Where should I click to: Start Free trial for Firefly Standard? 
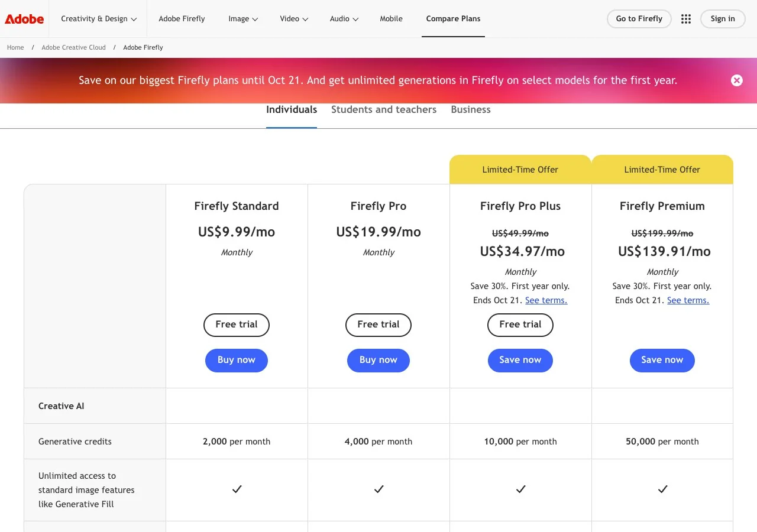coord(237,325)
